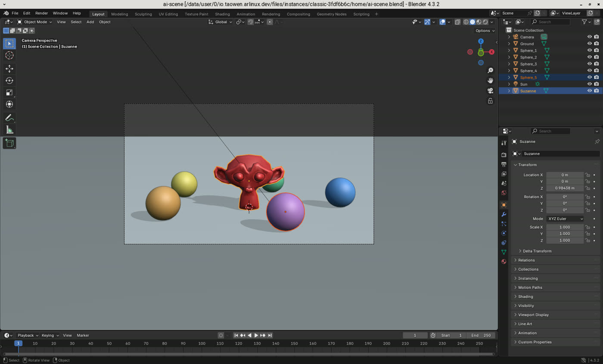Choose the Transform tool
Image resolution: width=603 pixels, height=364 pixels.
pyautogui.click(x=9, y=105)
